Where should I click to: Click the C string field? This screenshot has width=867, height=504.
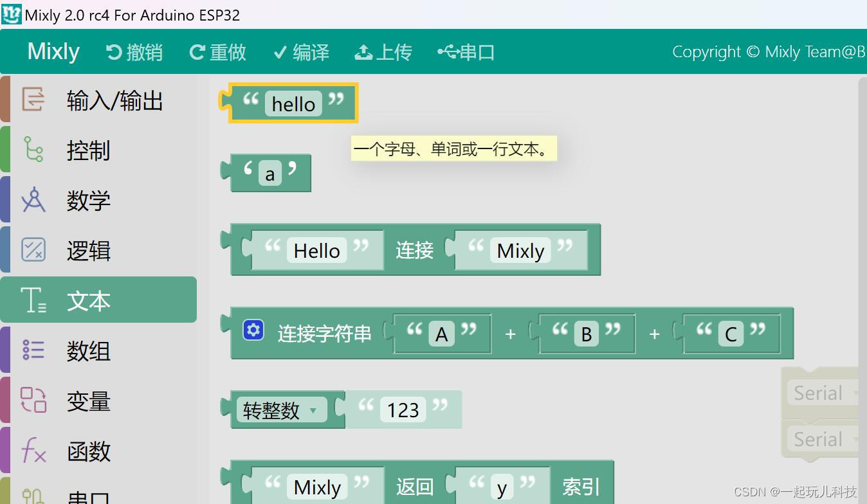pyautogui.click(x=731, y=334)
